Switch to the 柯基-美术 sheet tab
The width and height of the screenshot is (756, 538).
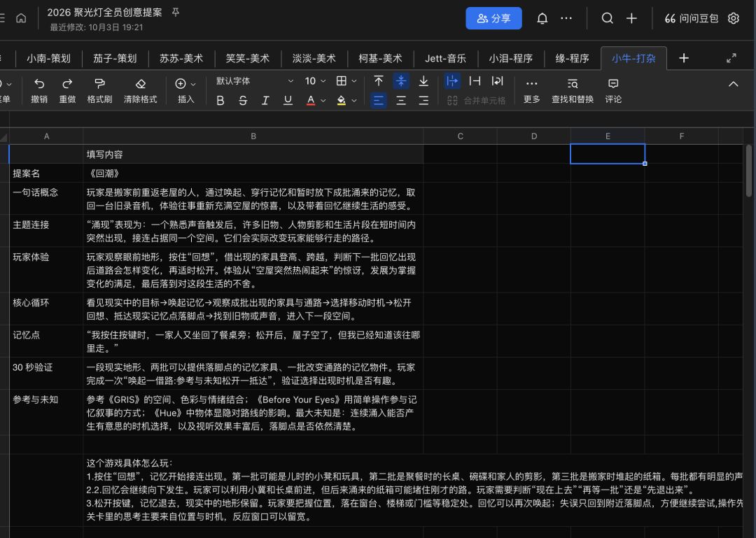coord(380,58)
